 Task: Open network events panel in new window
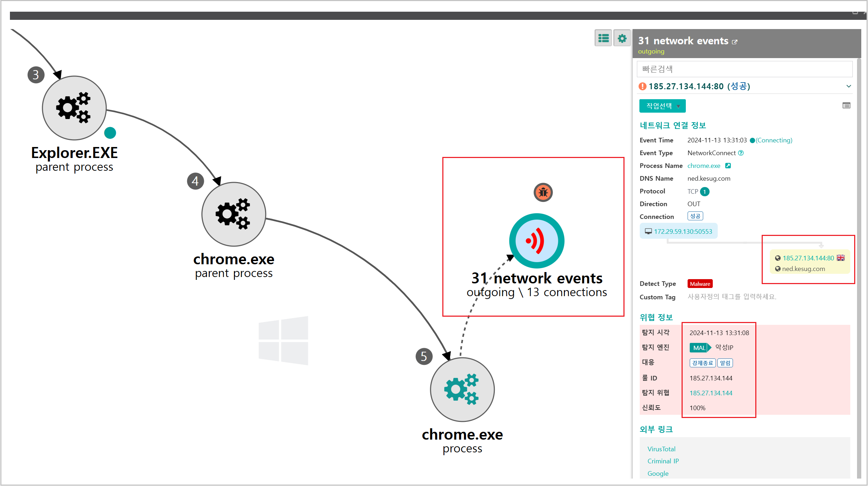tap(735, 42)
